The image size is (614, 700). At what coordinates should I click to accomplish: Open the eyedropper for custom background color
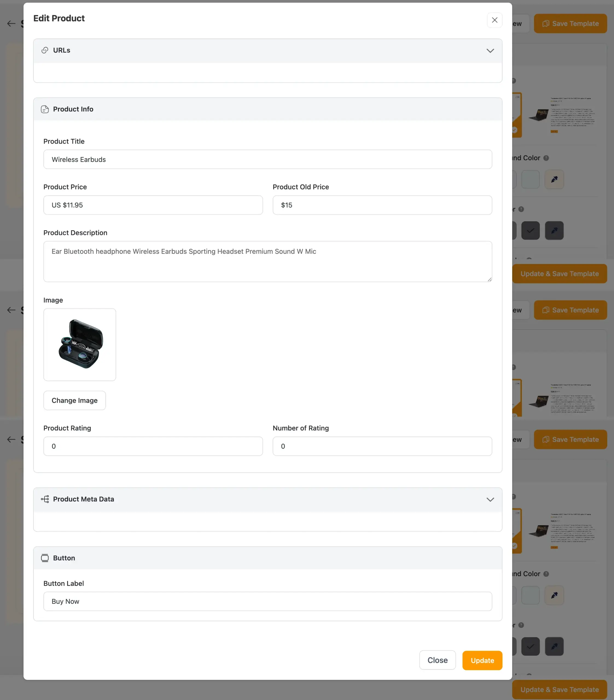pos(554,179)
